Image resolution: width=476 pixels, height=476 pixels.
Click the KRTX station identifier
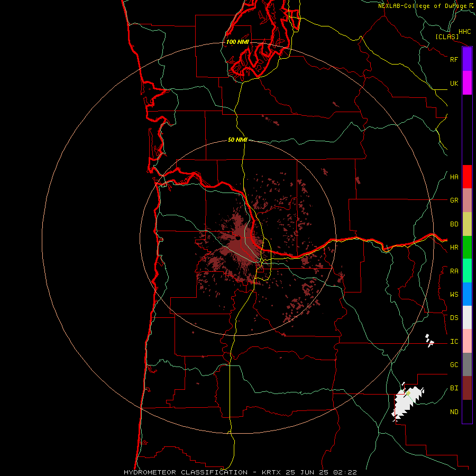tap(271, 472)
